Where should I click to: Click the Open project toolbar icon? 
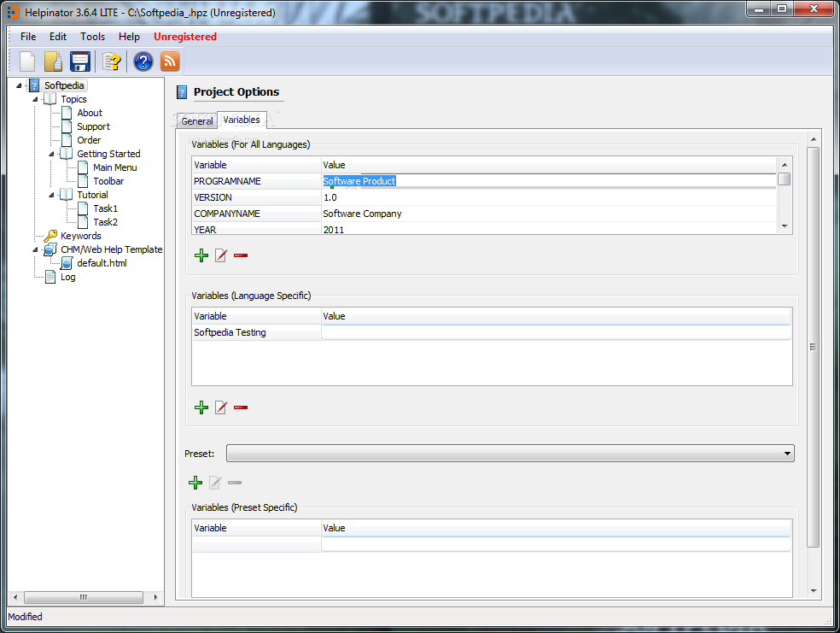click(53, 62)
